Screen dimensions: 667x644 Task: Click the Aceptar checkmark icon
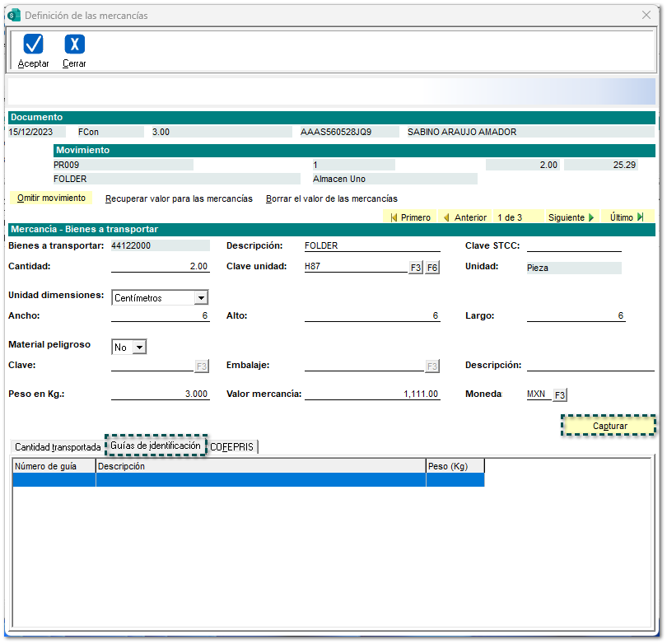33,44
